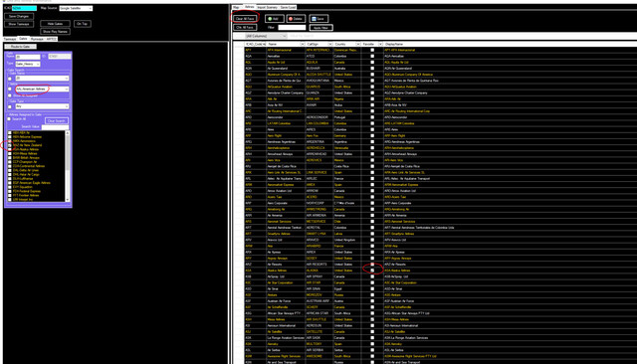
Task: Open the Gate Type Any dropdown
Action: tap(42, 106)
